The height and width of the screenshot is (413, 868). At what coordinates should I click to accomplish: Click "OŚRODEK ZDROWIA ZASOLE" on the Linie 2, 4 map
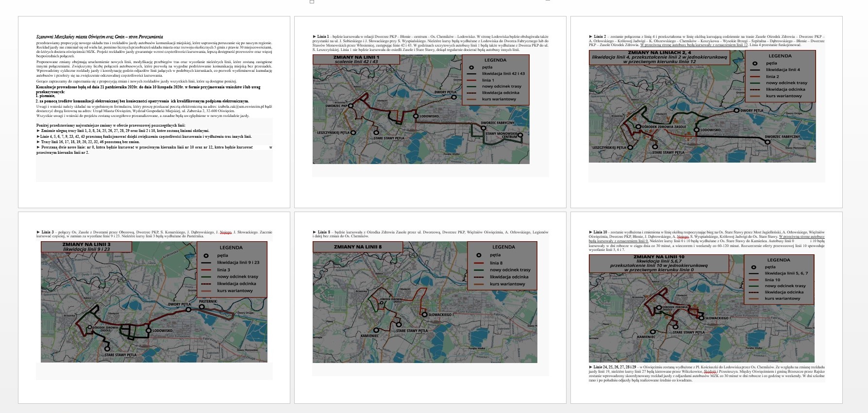pos(664,127)
